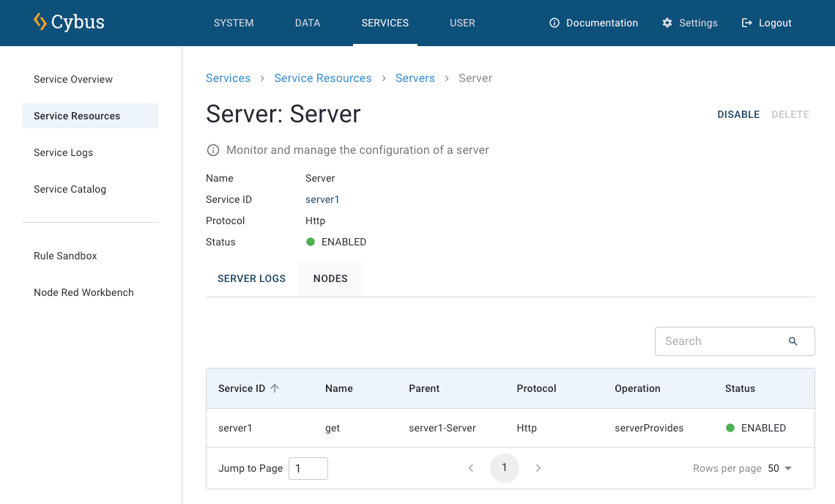Select the Nodes tab
835x504 pixels.
[x=330, y=278]
